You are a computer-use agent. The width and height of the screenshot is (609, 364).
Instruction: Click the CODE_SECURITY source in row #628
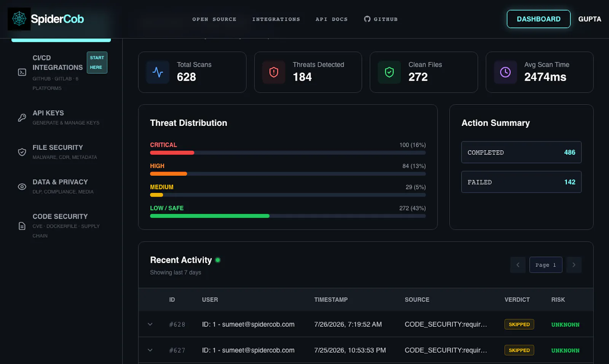pos(446,324)
